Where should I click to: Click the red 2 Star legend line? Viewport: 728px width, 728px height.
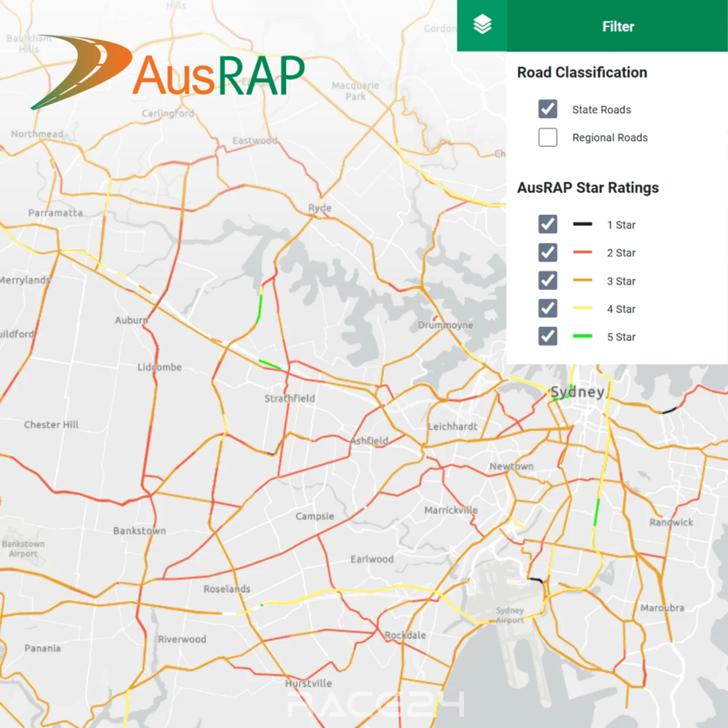(582, 252)
